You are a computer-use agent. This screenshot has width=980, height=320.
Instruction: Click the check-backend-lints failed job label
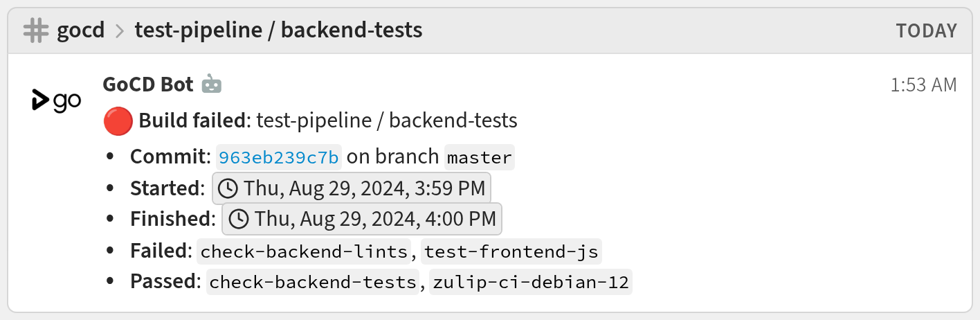coord(305,251)
